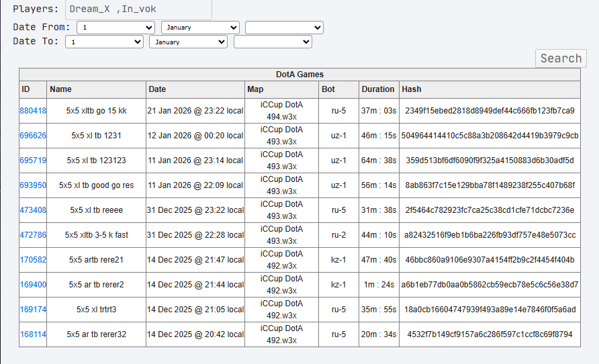Click hash starting with a82432516f9
Viewport: 599px width, 364px height.
click(x=490, y=235)
